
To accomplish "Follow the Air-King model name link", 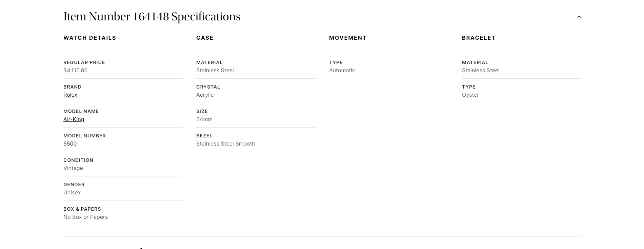I will (x=74, y=119).
